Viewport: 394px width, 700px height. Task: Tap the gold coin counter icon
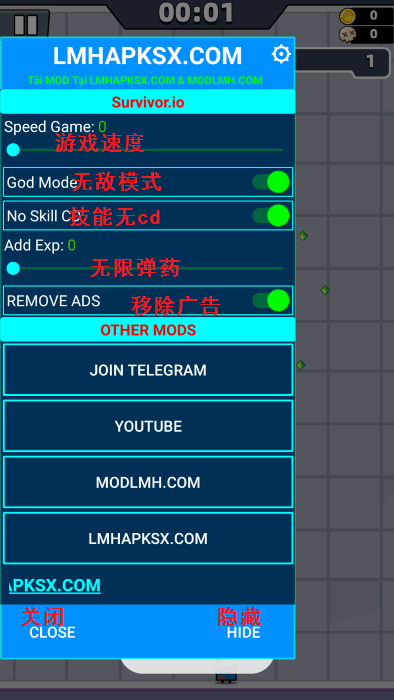coord(347,16)
